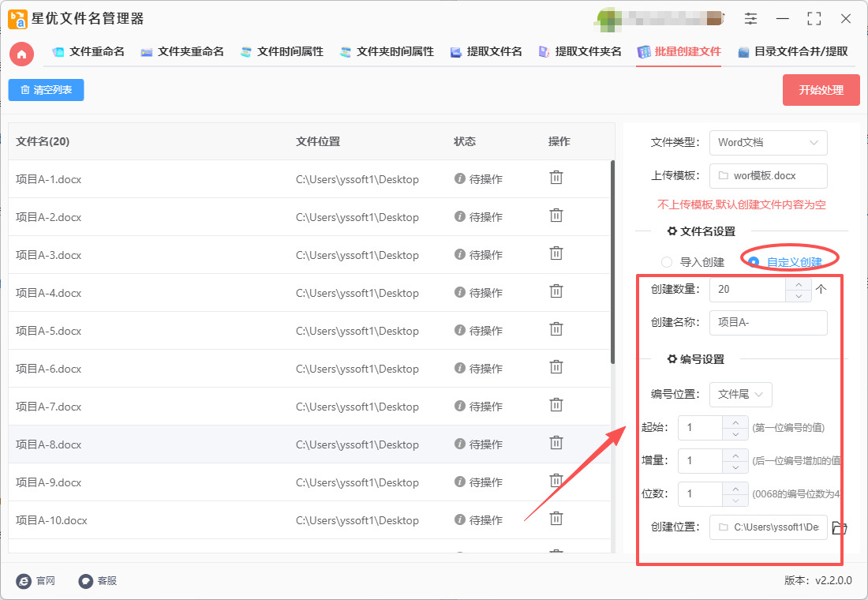The height and width of the screenshot is (600, 868).
Task: Open the 文件类型 Word文档 dropdown
Action: [x=769, y=143]
